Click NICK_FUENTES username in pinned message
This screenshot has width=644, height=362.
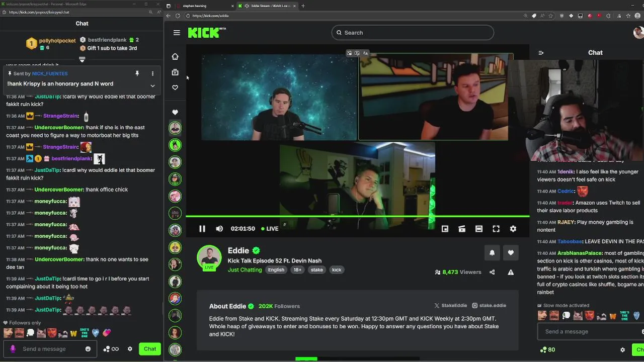50,74
